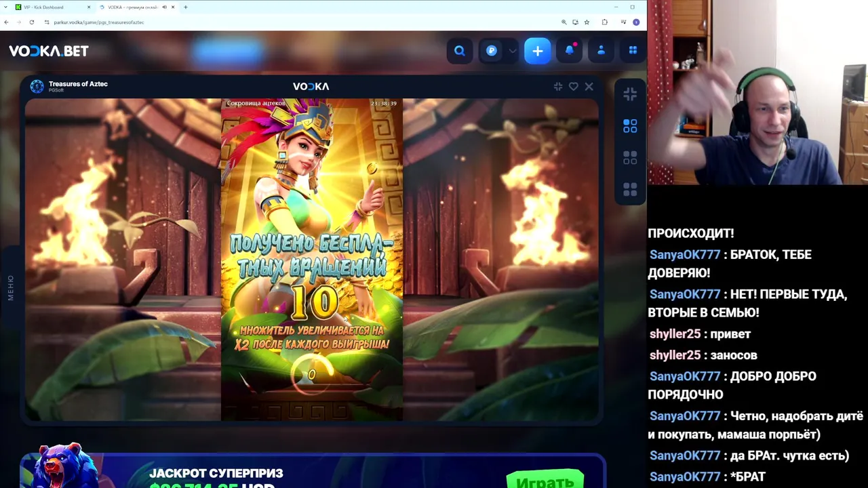
Task: Open the site search magnifier icon
Action: 460,51
